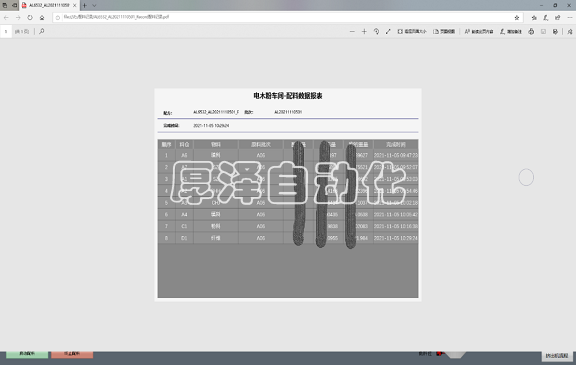The image size is (576, 365).
Task: Pin the PDF toolbar
Action: tap(570, 32)
